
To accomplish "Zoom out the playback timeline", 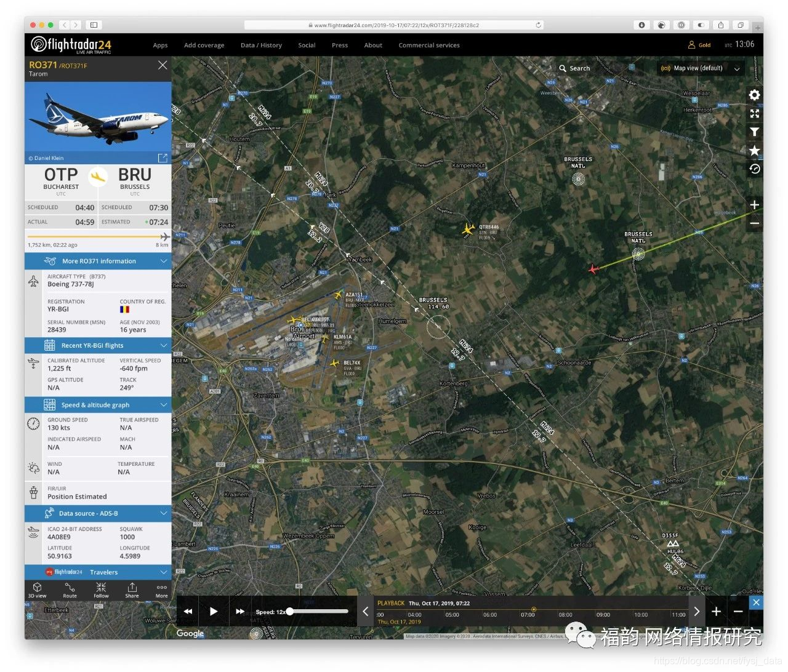I will [738, 611].
